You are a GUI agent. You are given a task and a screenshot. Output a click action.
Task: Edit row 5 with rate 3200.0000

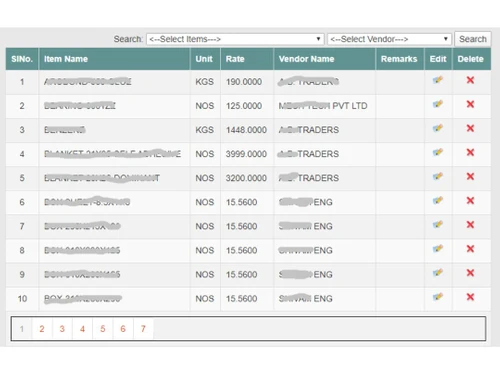tap(438, 176)
